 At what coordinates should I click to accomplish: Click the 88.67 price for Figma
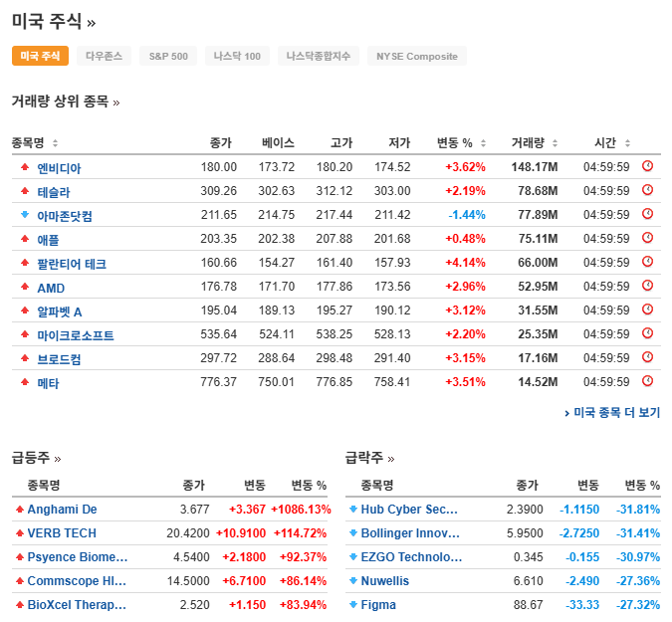[x=528, y=605]
